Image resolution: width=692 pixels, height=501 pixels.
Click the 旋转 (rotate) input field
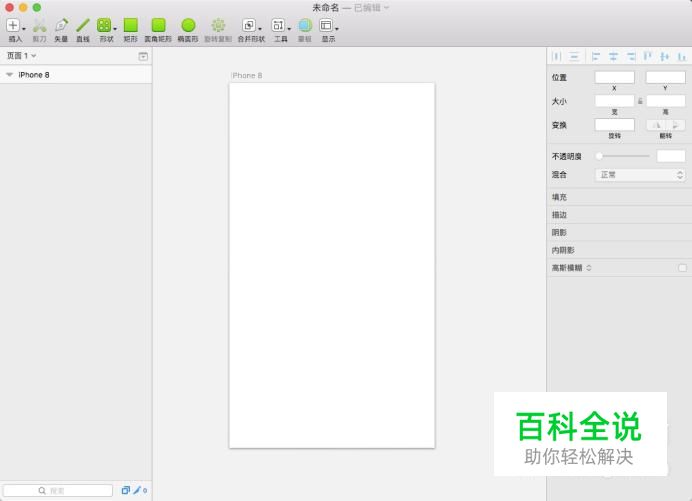click(614, 125)
